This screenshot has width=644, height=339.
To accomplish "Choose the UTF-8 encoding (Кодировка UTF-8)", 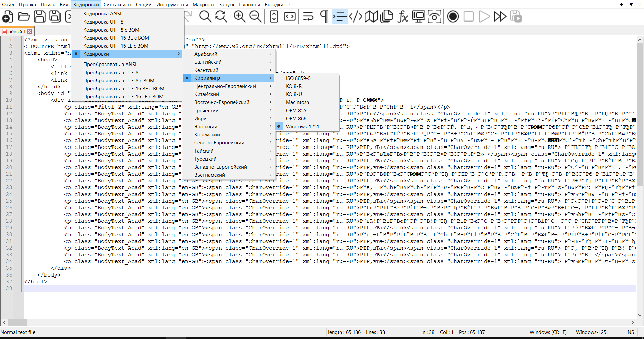I will pyautogui.click(x=103, y=22).
